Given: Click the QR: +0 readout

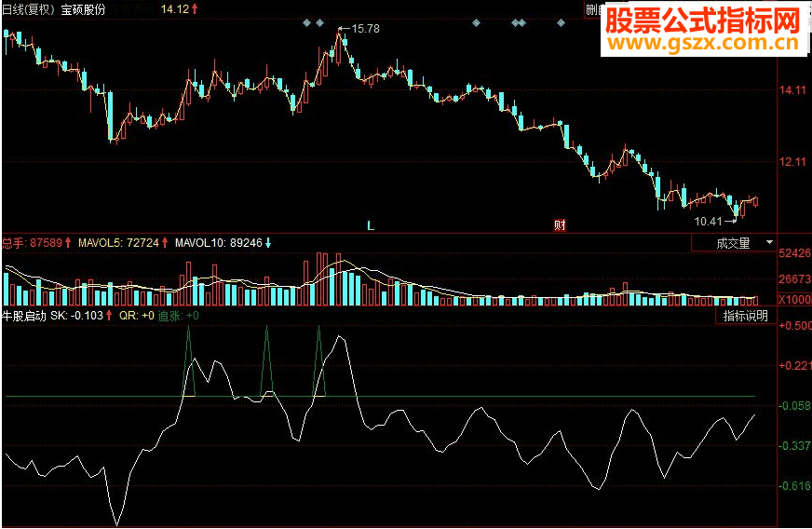Looking at the screenshot, I should click(x=137, y=316).
